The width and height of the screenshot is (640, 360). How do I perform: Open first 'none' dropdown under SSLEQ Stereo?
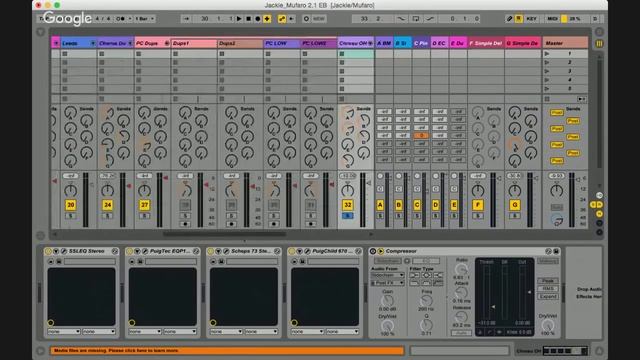(64, 331)
